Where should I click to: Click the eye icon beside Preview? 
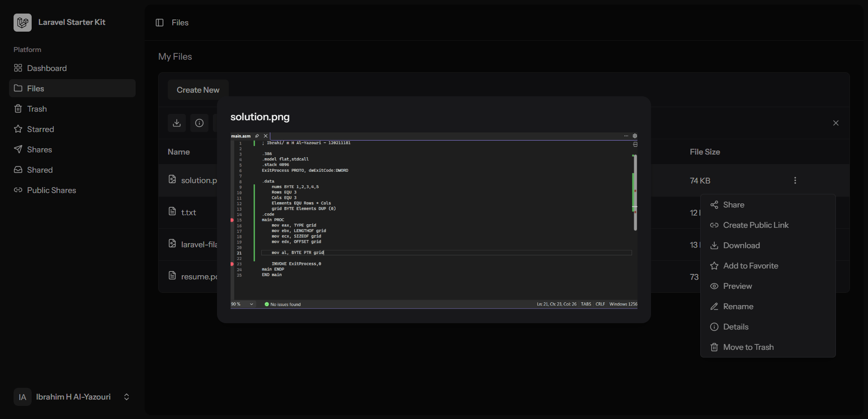[x=714, y=286]
